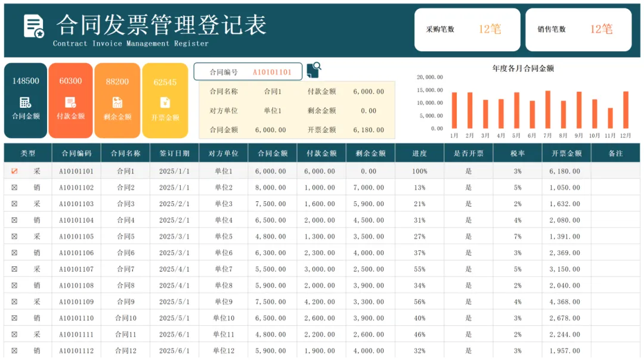644x361 pixels.
Task: Click the 7月 bar in the chart
Action: tap(547, 110)
